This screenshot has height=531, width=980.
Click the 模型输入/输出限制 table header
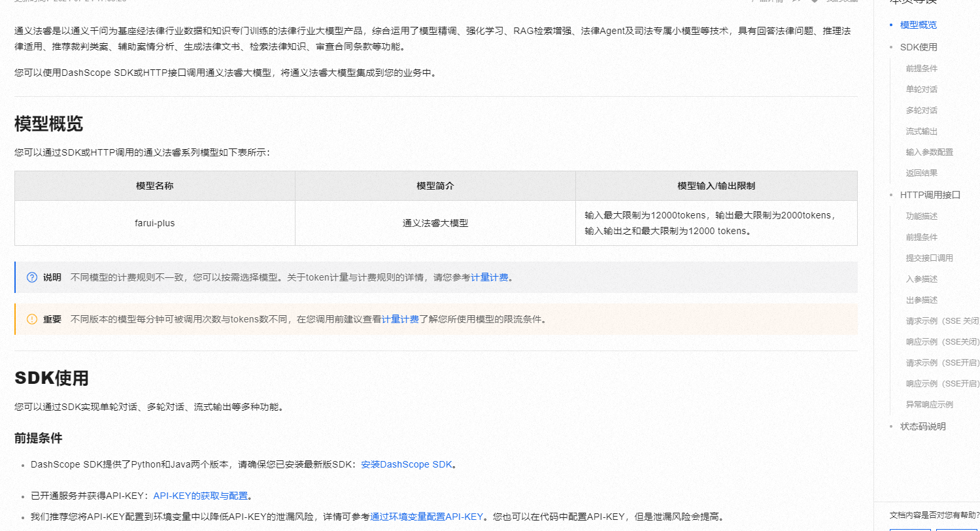pyautogui.click(x=717, y=186)
